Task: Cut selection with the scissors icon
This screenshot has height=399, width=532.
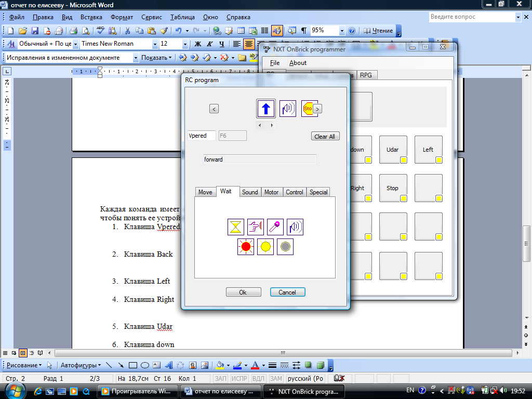Action: (128, 31)
